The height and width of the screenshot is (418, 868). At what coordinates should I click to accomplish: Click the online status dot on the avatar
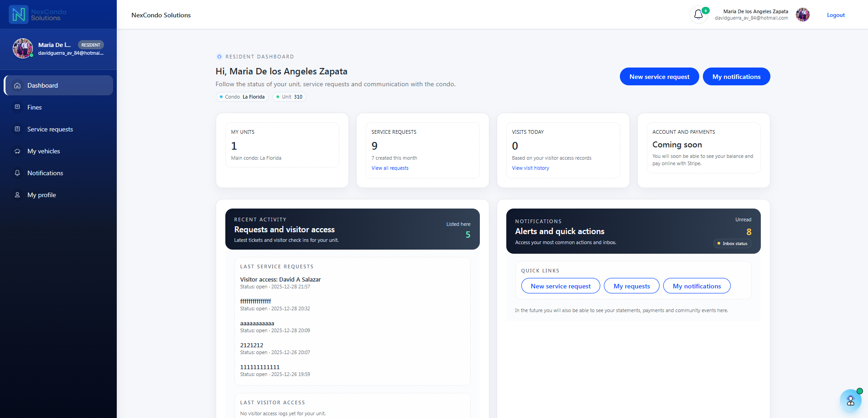(31, 56)
